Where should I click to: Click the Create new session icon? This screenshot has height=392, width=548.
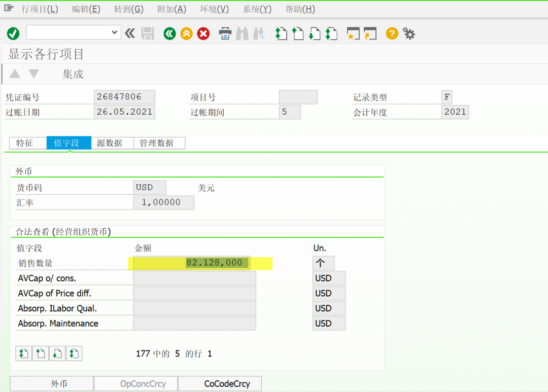(x=353, y=33)
